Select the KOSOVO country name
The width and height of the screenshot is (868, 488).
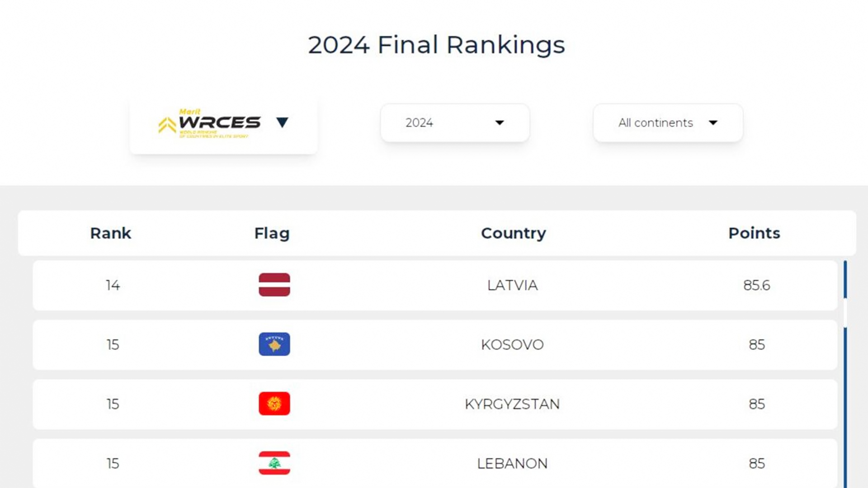512,345
